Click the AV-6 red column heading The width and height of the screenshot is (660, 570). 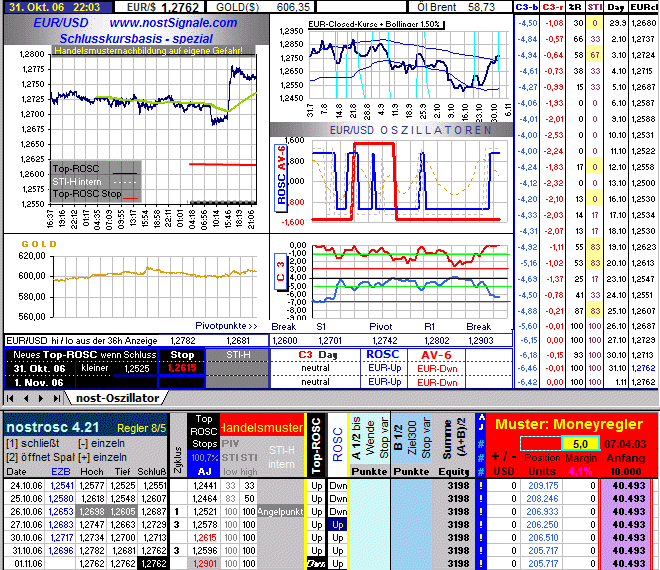tap(436, 355)
